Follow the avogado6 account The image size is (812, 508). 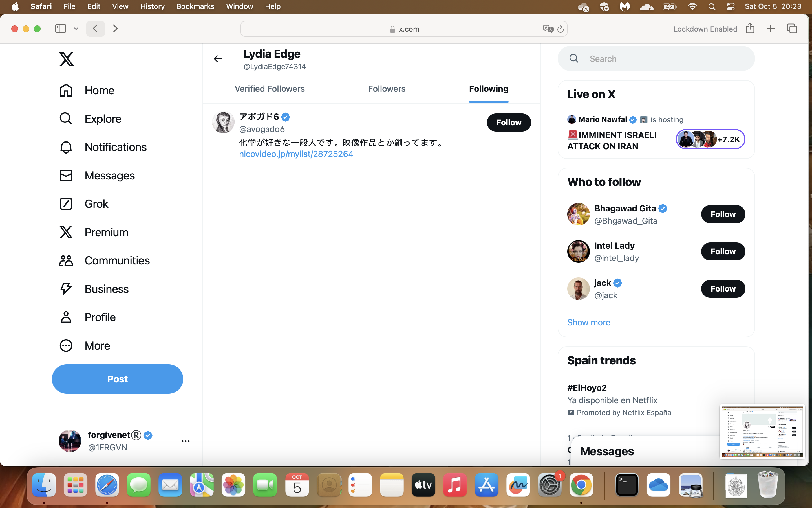coord(509,122)
